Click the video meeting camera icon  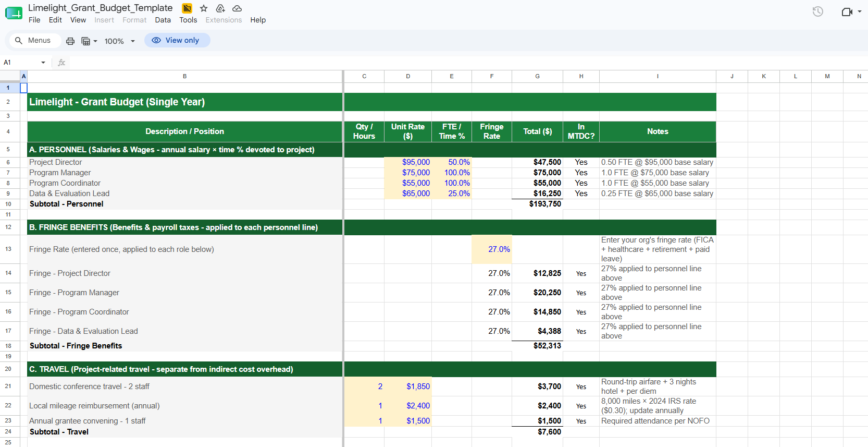(847, 11)
